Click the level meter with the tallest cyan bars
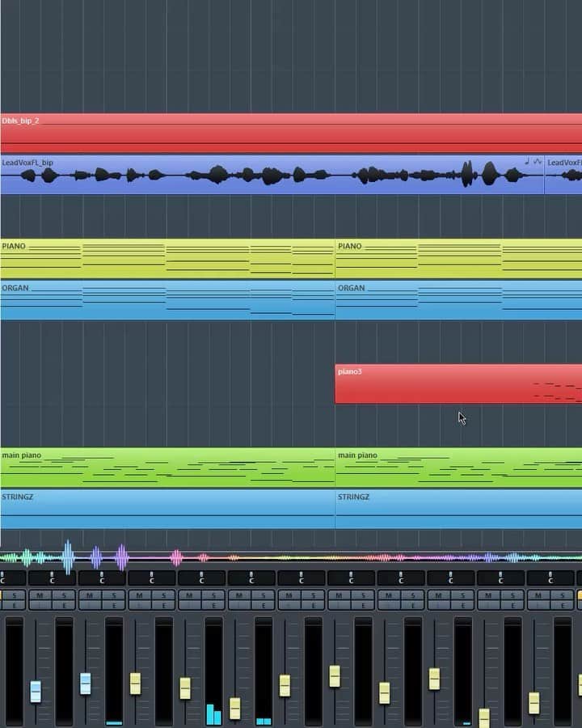 (x=213, y=671)
